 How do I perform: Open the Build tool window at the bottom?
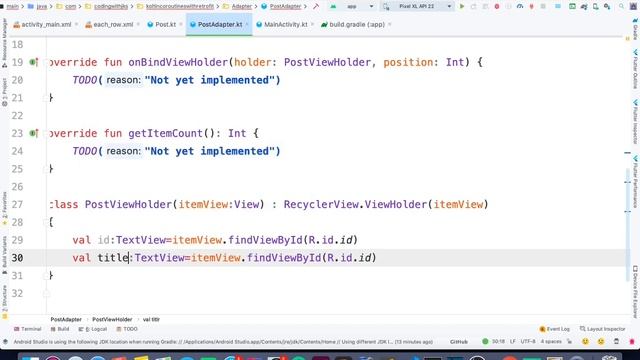[60, 329]
